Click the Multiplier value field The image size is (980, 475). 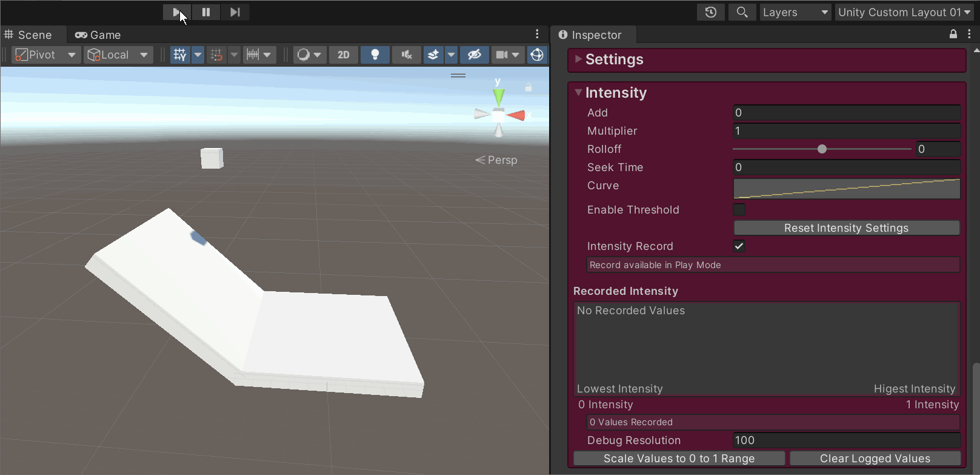point(847,131)
